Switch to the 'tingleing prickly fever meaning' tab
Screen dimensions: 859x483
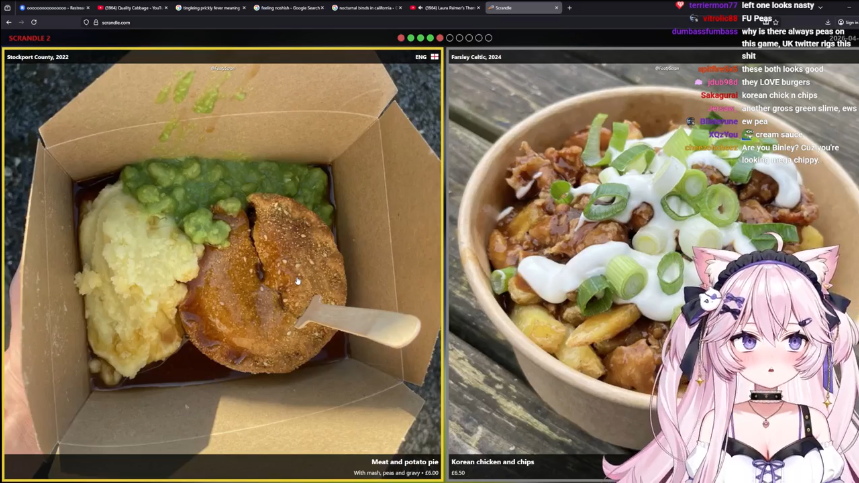pos(210,8)
